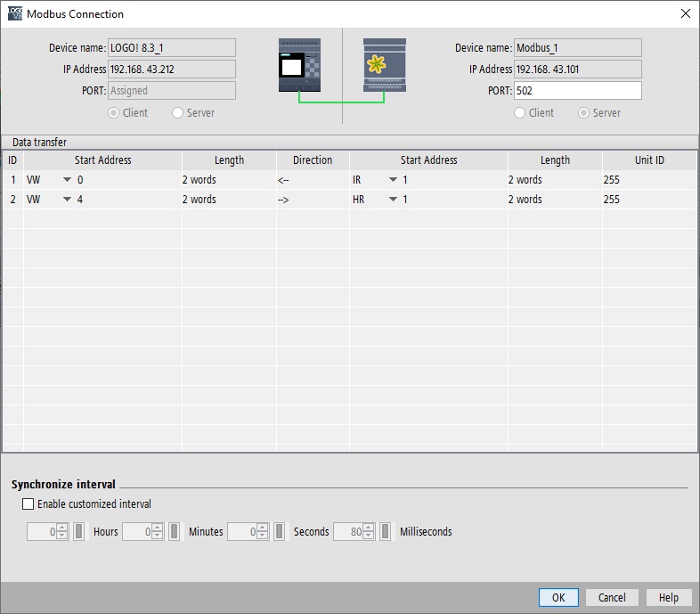
Task: Open IR address type dropdown in row 1
Action: [393, 180]
